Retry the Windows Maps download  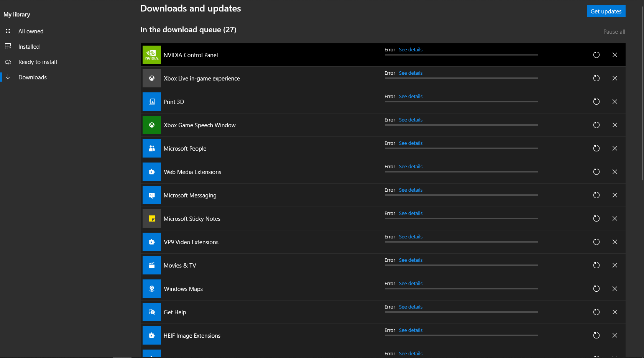[596, 289]
